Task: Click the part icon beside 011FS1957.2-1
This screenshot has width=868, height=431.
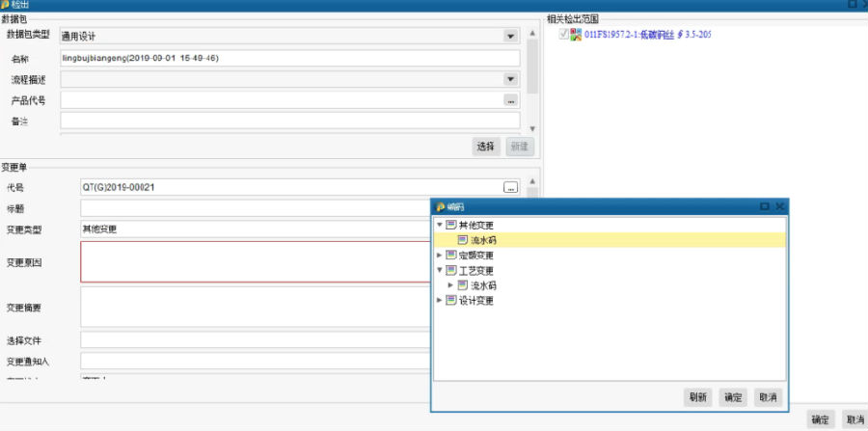Action: pos(576,35)
